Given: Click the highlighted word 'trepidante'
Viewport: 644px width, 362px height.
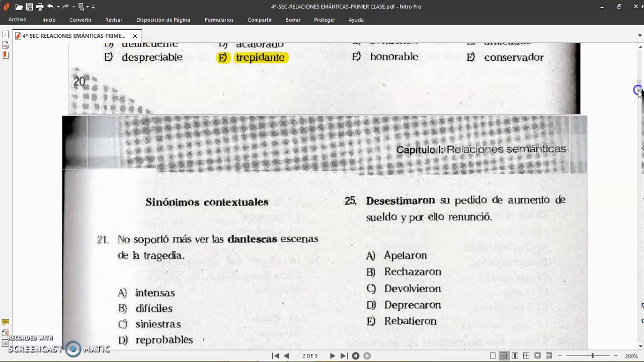Looking at the screenshot, I should pos(260,57).
